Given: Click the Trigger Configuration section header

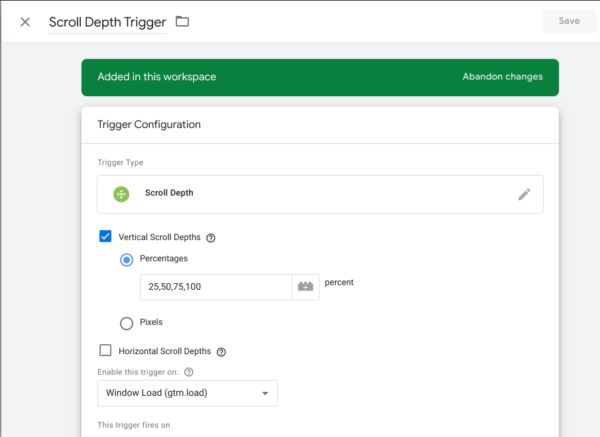Looking at the screenshot, I should [x=148, y=125].
